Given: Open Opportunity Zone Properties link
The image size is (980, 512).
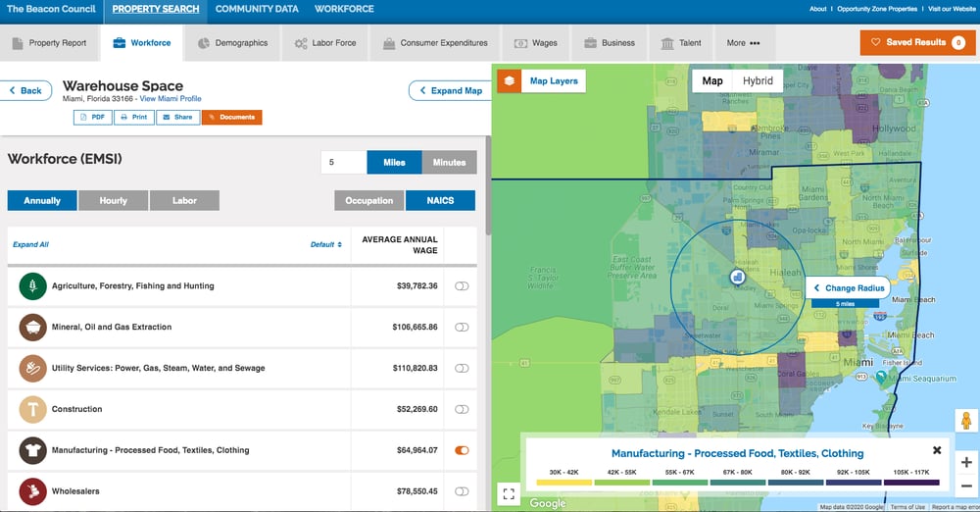Looking at the screenshot, I should [x=877, y=9].
